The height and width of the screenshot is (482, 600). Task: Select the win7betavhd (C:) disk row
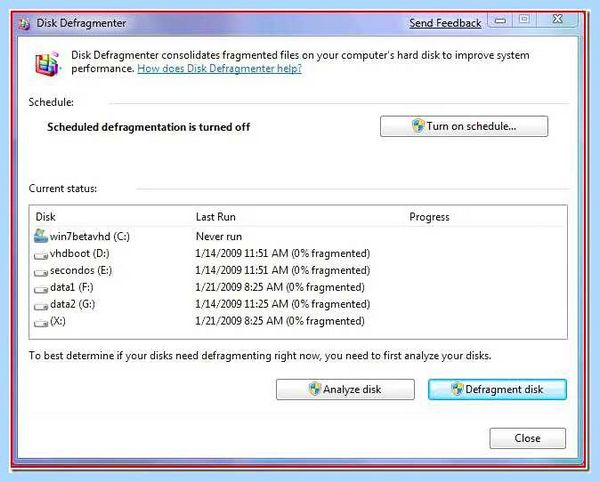point(298,236)
